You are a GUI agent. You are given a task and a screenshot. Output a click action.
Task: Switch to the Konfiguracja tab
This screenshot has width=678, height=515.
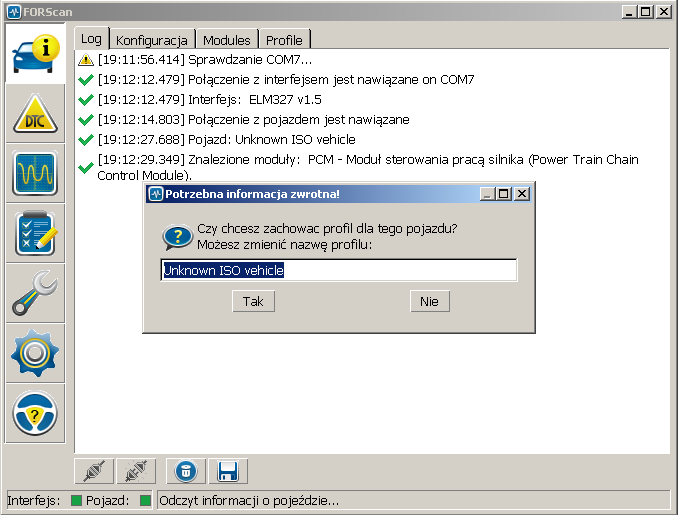(152, 40)
